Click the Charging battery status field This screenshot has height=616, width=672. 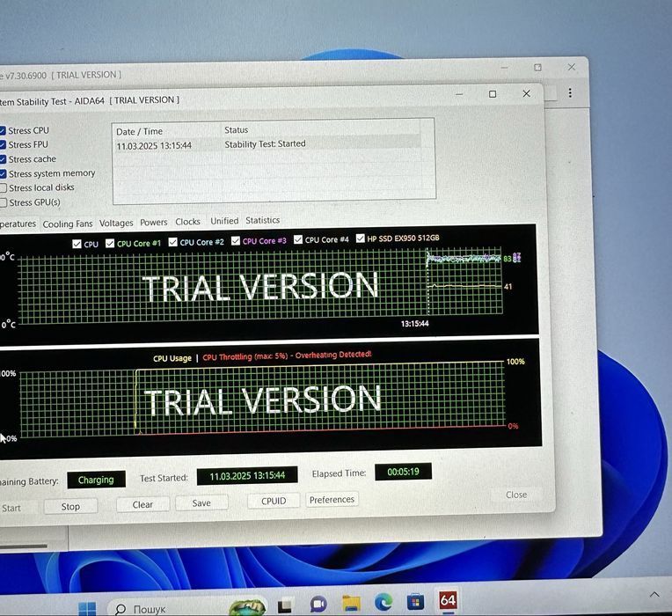pyautogui.click(x=96, y=480)
